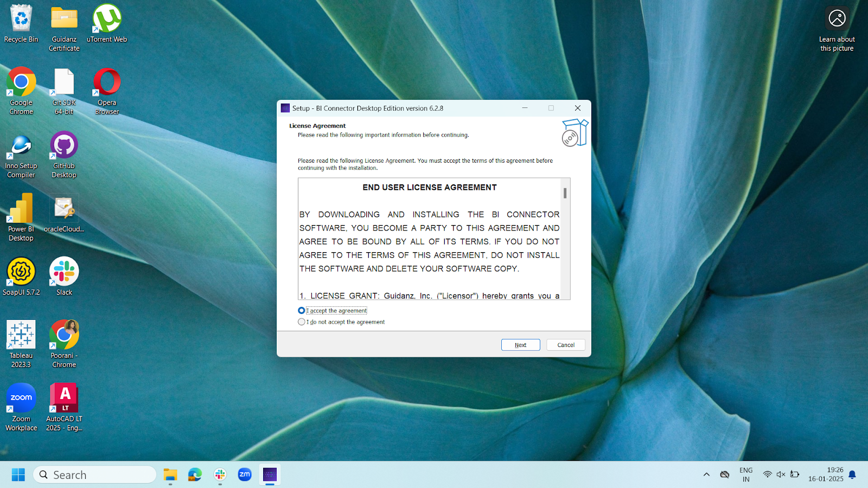Click the setup wizard title bar icon
The width and height of the screenshot is (868, 488).
[x=285, y=108]
